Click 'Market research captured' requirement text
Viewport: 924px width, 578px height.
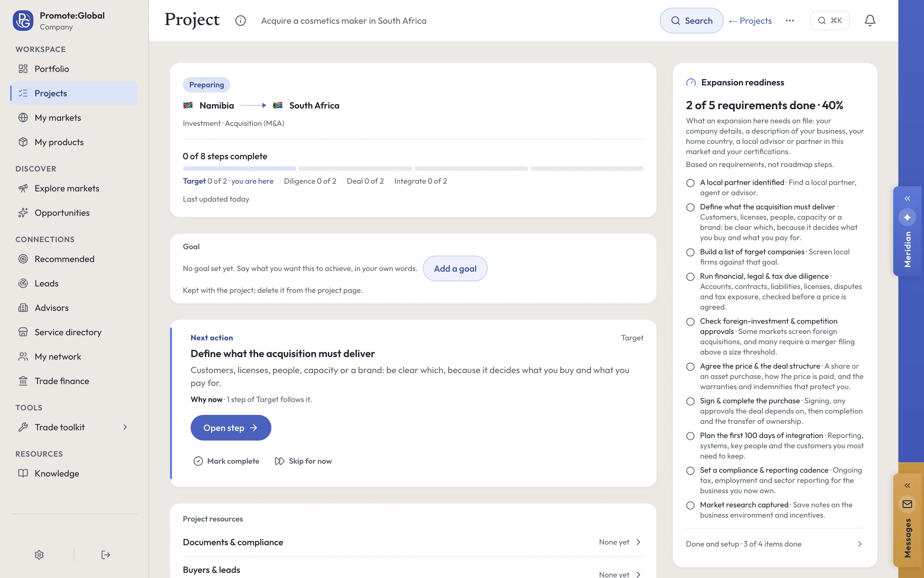point(744,505)
